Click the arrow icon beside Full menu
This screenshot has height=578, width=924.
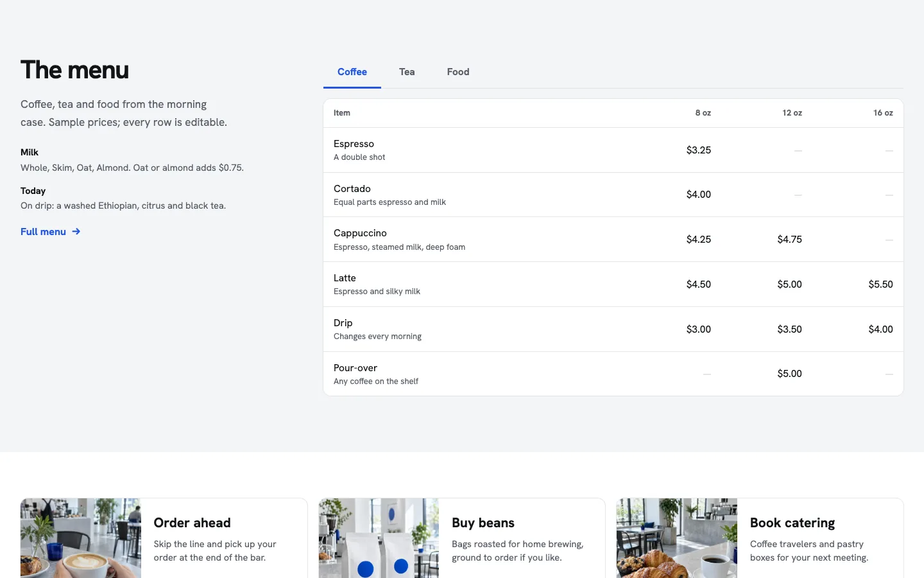(x=76, y=231)
